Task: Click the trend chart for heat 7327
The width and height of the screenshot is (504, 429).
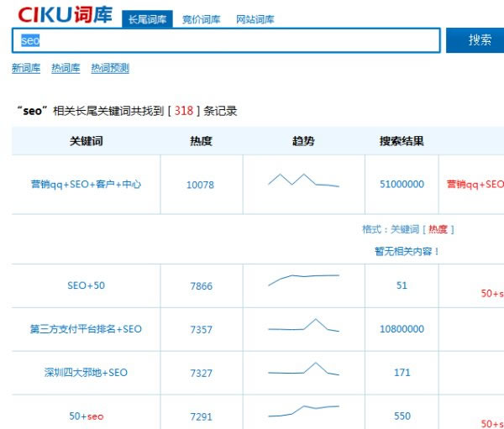Action: (x=303, y=369)
